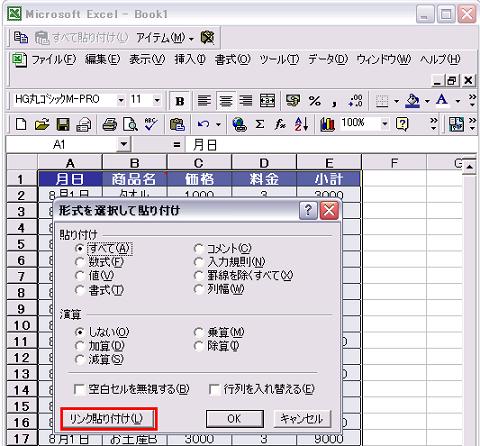Click the Save floppy disk icon
The height and width of the screenshot is (446, 480).
(x=63, y=125)
